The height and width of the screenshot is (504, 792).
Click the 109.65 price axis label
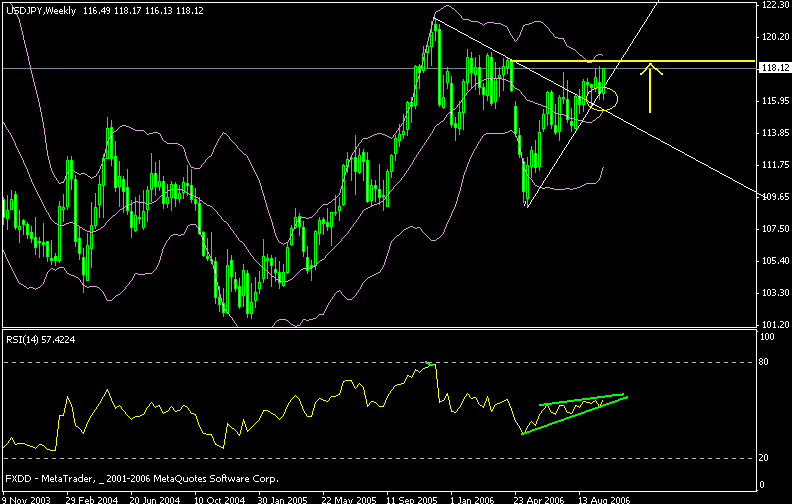775,196
